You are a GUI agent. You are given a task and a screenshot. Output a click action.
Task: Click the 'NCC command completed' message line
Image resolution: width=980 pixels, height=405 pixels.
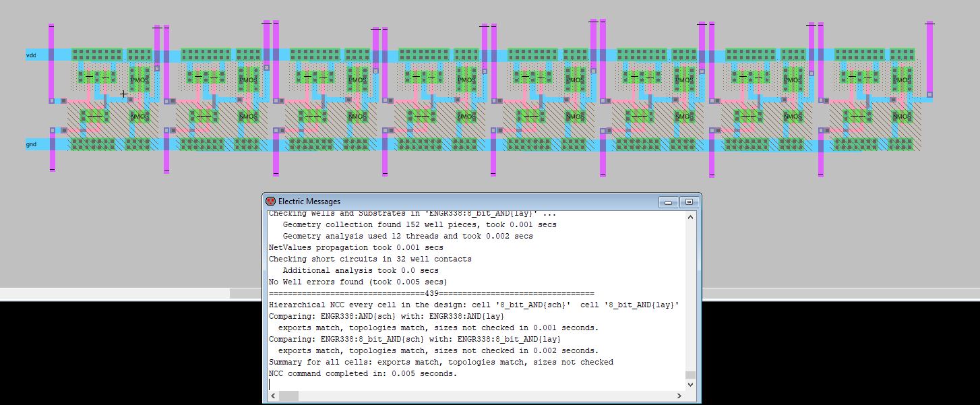tap(363, 373)
